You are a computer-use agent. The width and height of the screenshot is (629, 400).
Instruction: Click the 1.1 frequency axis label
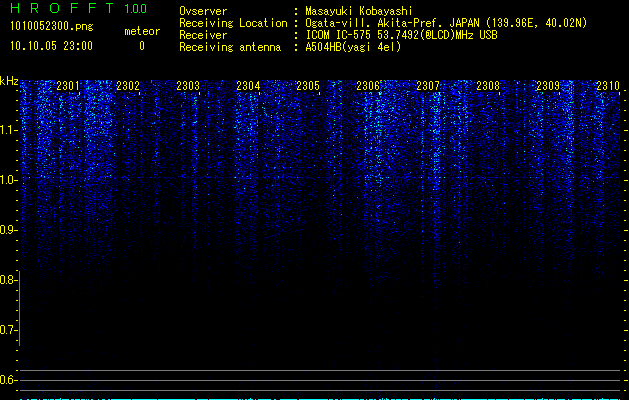point(8,130)
